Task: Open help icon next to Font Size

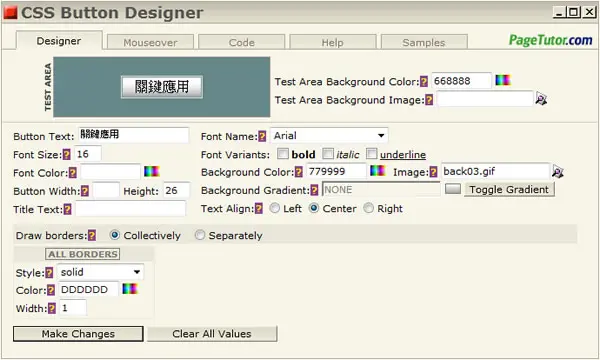Action: [67, 155]
